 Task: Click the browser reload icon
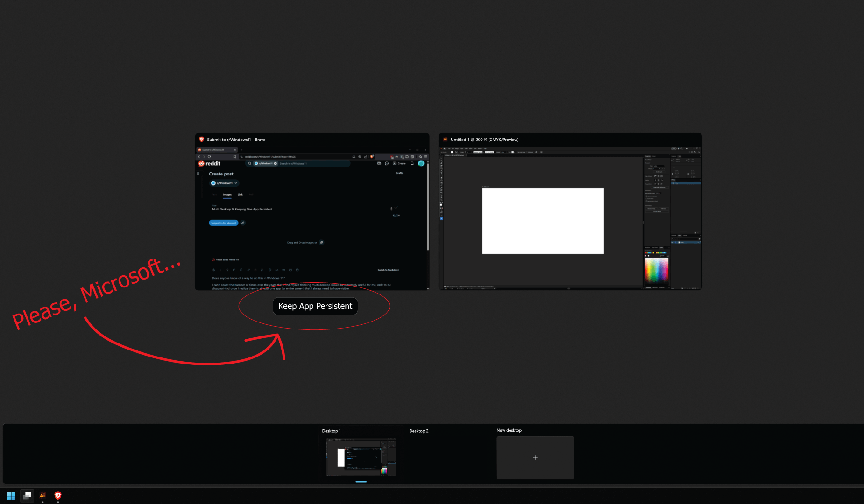[209, 157]
